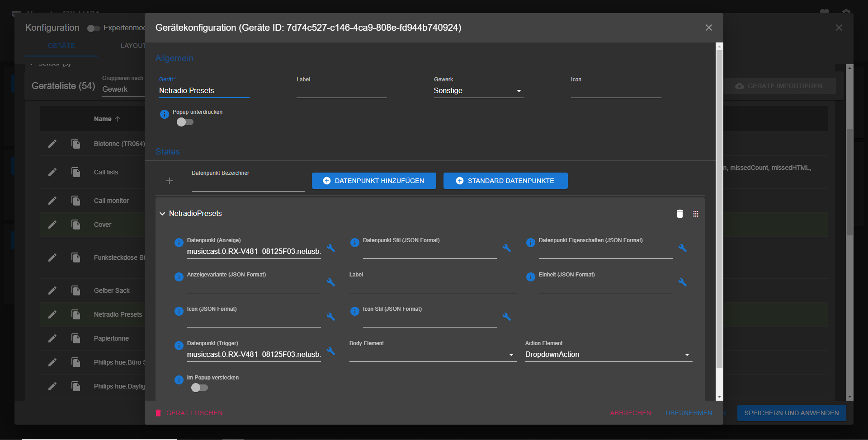Image resolution: width=868 pixels, height=440 pixels.
Task: Edit the Cover device
Action: 52,225
